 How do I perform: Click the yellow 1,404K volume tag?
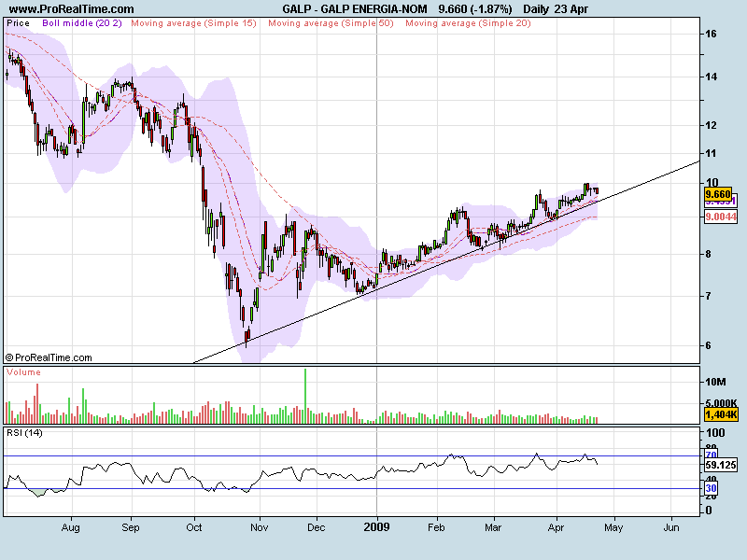(721, 414)
